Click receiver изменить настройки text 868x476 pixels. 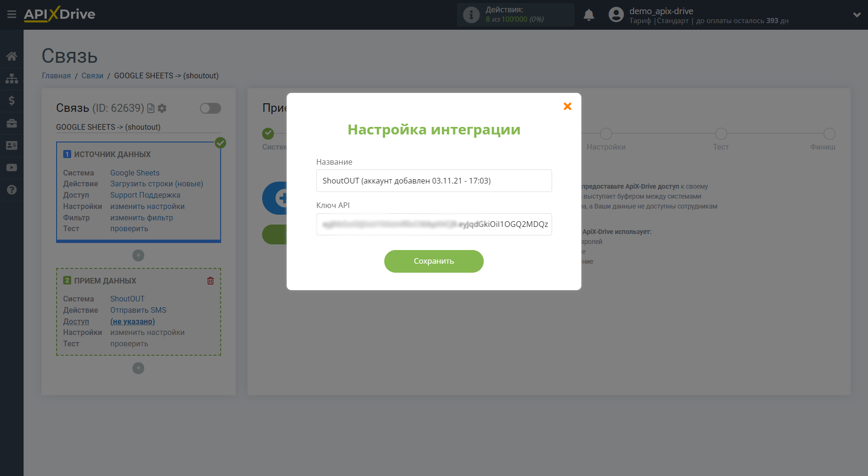click(x=148, y=333)
